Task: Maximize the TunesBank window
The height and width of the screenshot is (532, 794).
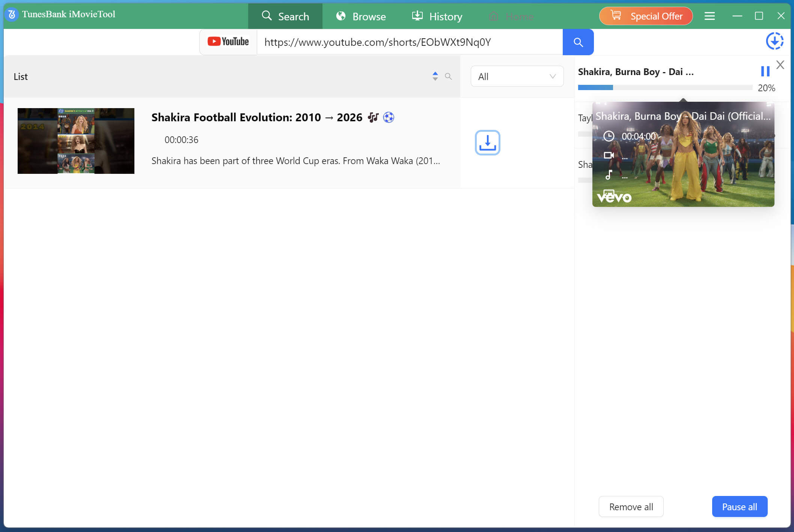Action: click(x=759, y=16)
